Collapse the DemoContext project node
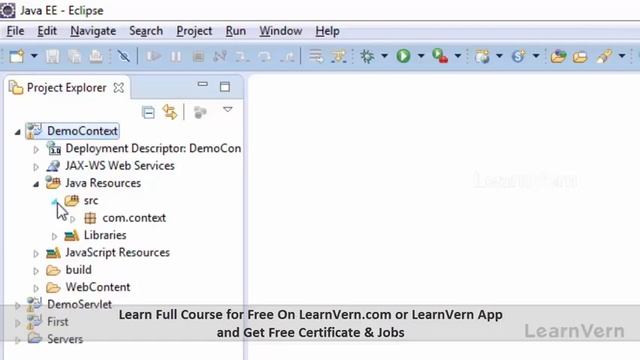This screenshot has width=640, height=360. pos(18,131)
